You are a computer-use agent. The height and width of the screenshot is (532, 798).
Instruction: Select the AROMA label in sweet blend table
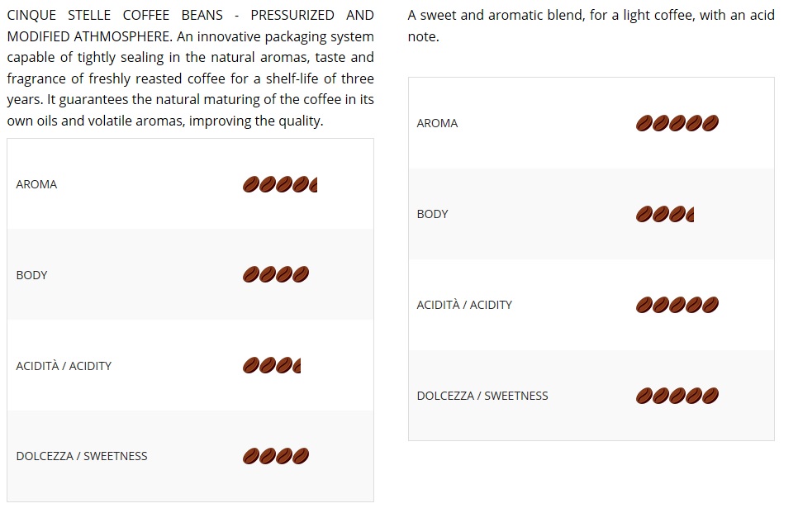coord(437,123)
